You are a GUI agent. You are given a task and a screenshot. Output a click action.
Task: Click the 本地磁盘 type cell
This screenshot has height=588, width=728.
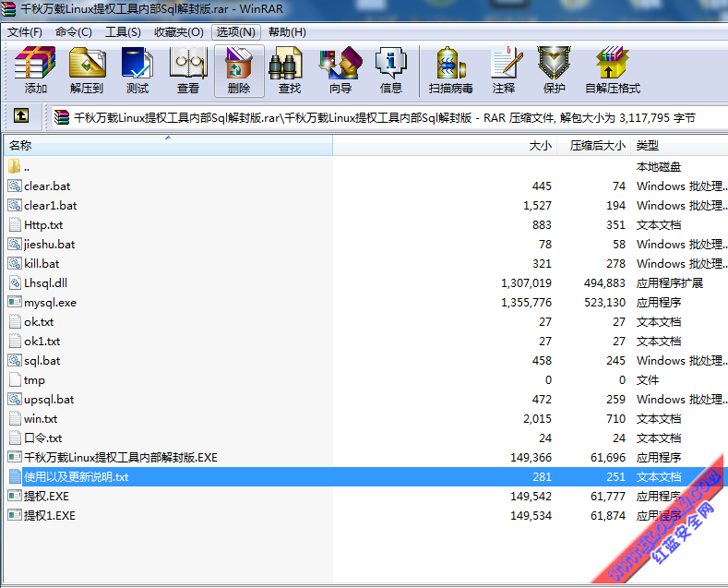(659, 166)
